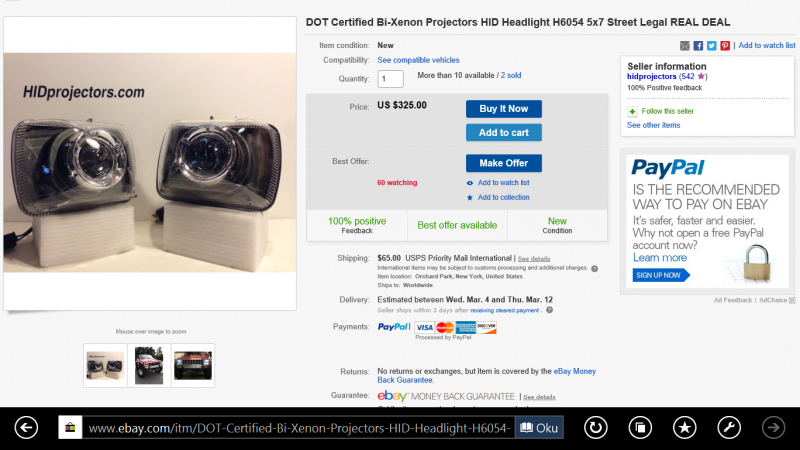Follow this seller plus icon
800x450 pixels.
pyautogui.click(x=632, y=111)
